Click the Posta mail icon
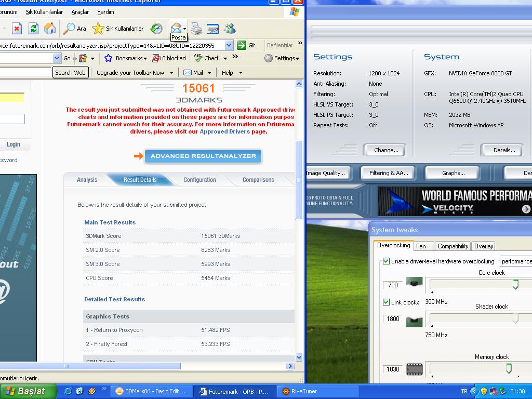532x399 pixels. (176, 28)
